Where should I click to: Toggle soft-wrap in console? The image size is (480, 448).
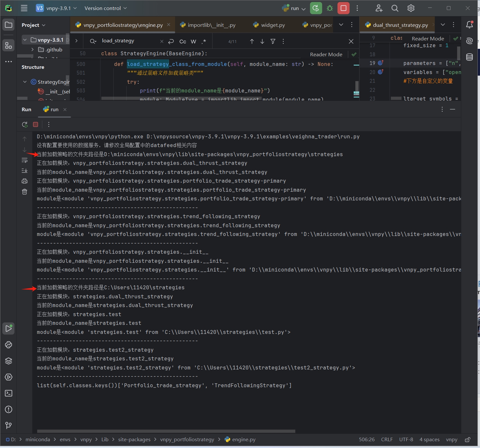click(25, 160)
